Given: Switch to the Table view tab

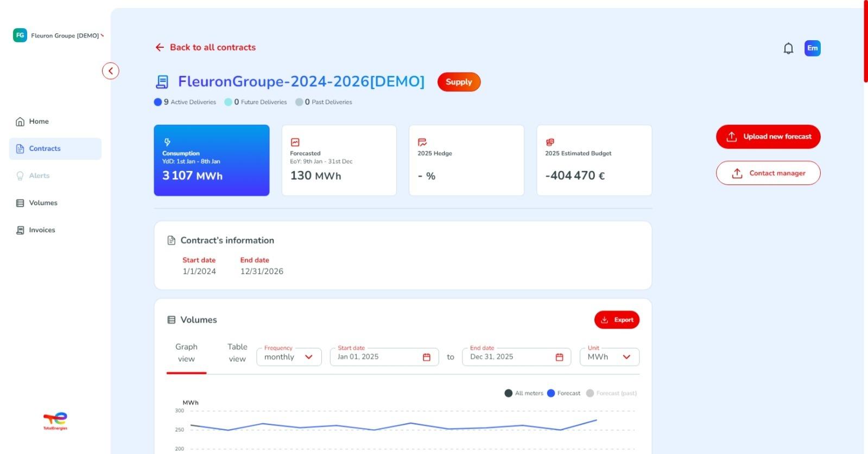Looking at the screenshot, I should [x=237, y=353].
